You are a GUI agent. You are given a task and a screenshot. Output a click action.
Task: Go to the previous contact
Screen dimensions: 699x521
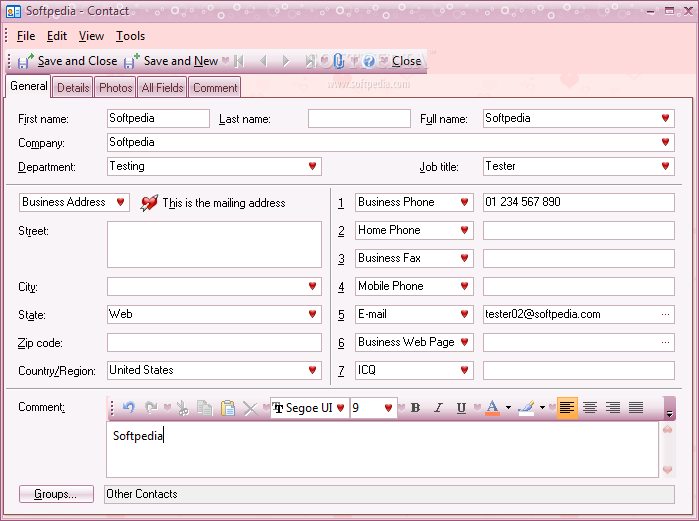pos(263,61)
